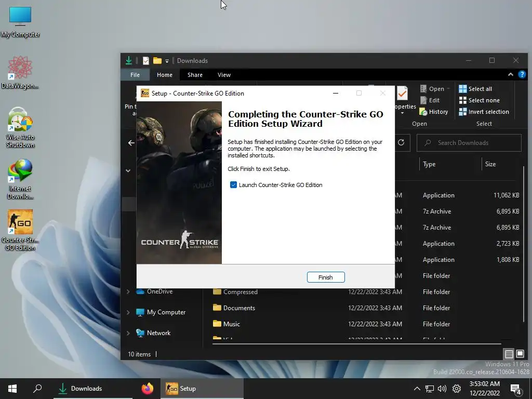
Task: Select Counter-Strike GO Edition desktop shortcut
Action: [x=20, y=231]
